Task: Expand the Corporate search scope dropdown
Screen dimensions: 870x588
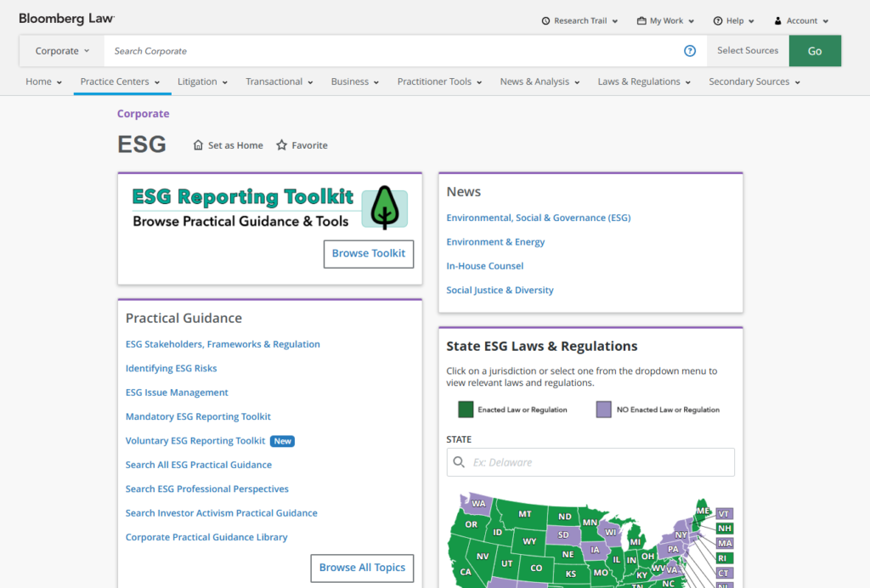Action: (x=62, y=51)
